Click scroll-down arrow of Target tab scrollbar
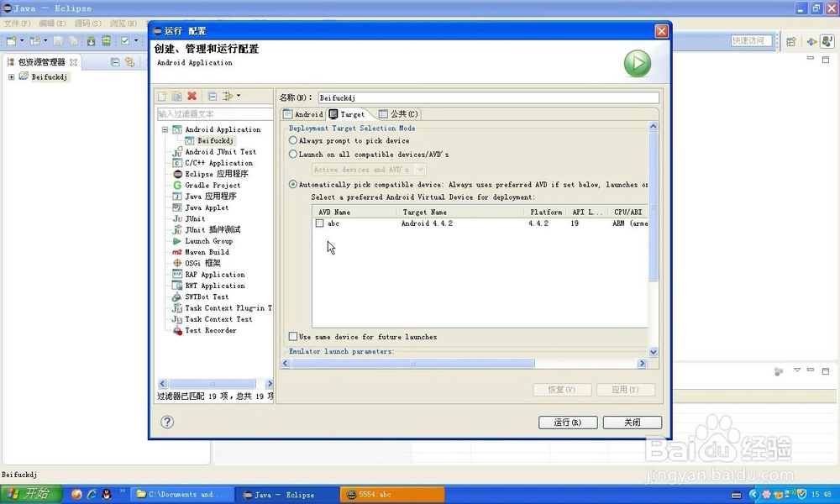The height and width of the screenshot is (504, 840). click(x=653, y=352)
